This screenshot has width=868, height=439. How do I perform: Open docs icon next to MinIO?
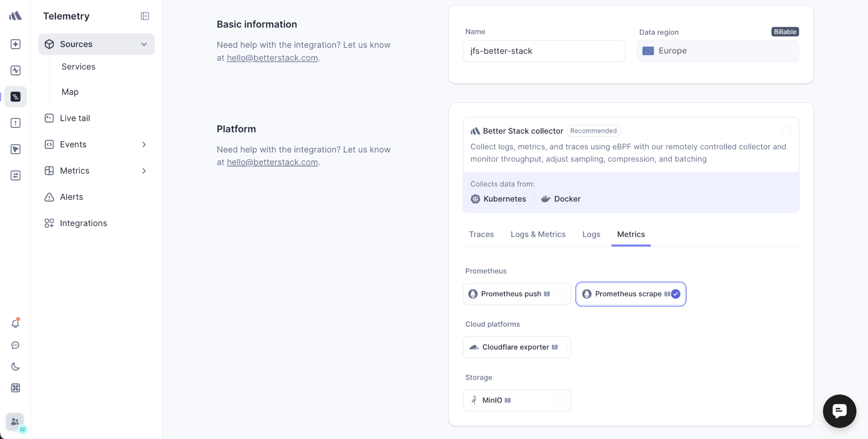coord(508,400)
